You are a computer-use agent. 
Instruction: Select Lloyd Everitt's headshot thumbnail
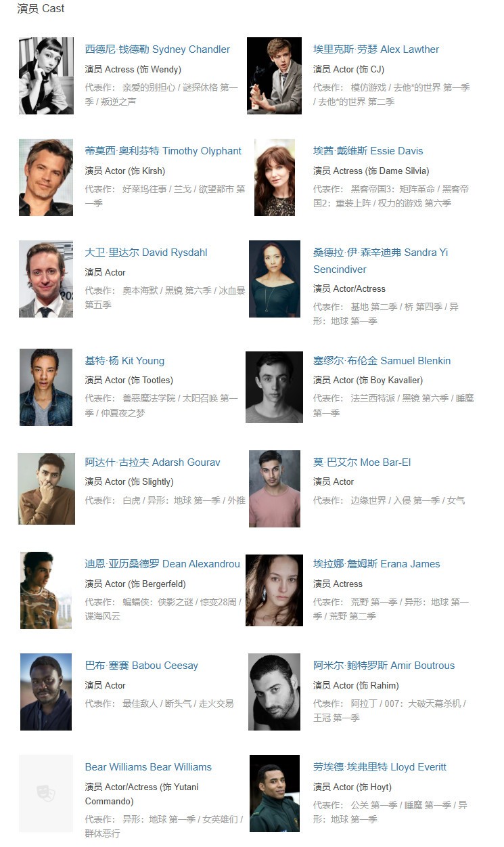point(274,794)
